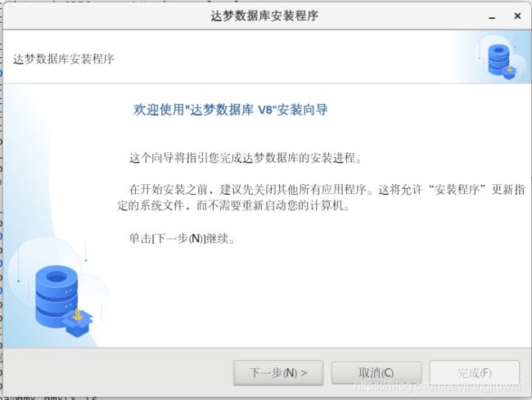The image size is (532, 400).
Task: Click the paragraph starting 在开始安装之前
Action: [321, 197]
